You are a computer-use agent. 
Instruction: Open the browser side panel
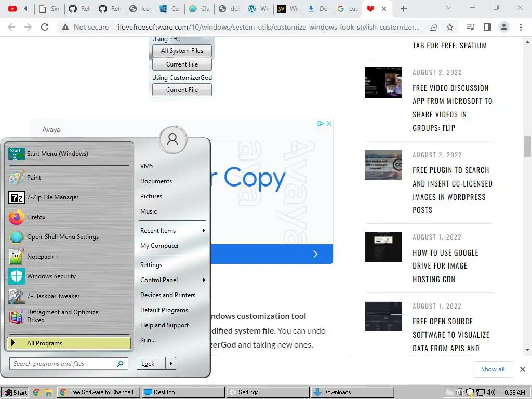487,27
